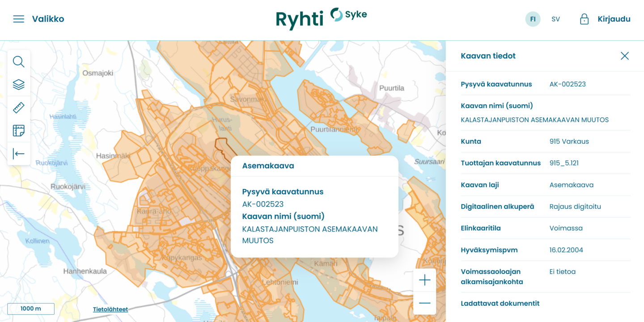Open the map layers tool

point(19,85)
